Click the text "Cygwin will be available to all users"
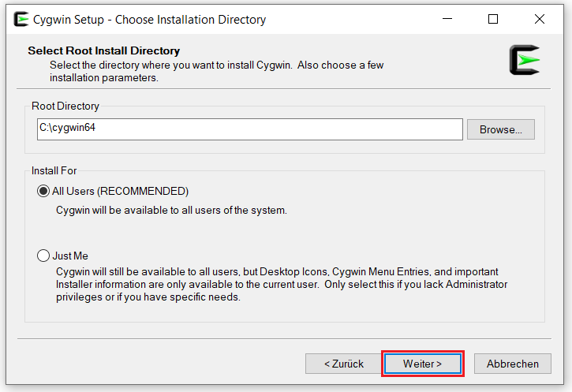Image resolution: width=572 pixels, height=392 pixels. 171,211
